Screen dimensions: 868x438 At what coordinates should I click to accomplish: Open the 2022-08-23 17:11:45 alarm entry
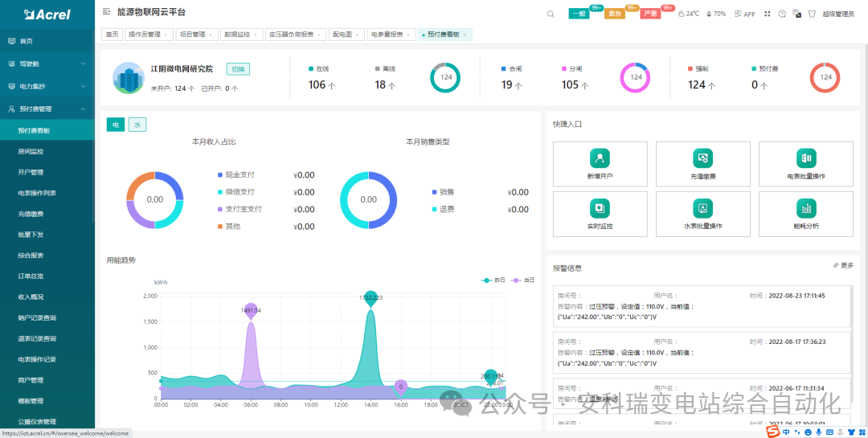click(702, 306)
